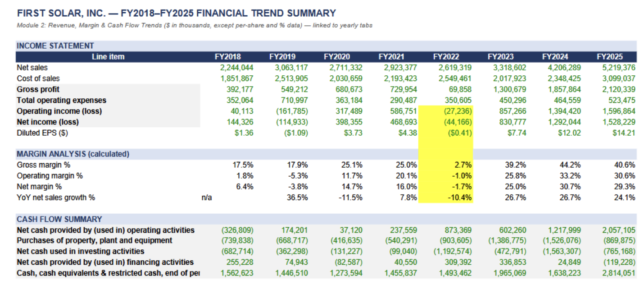
Task: Select the 'YoY net sales growth %' label
Action: [56, 198]
